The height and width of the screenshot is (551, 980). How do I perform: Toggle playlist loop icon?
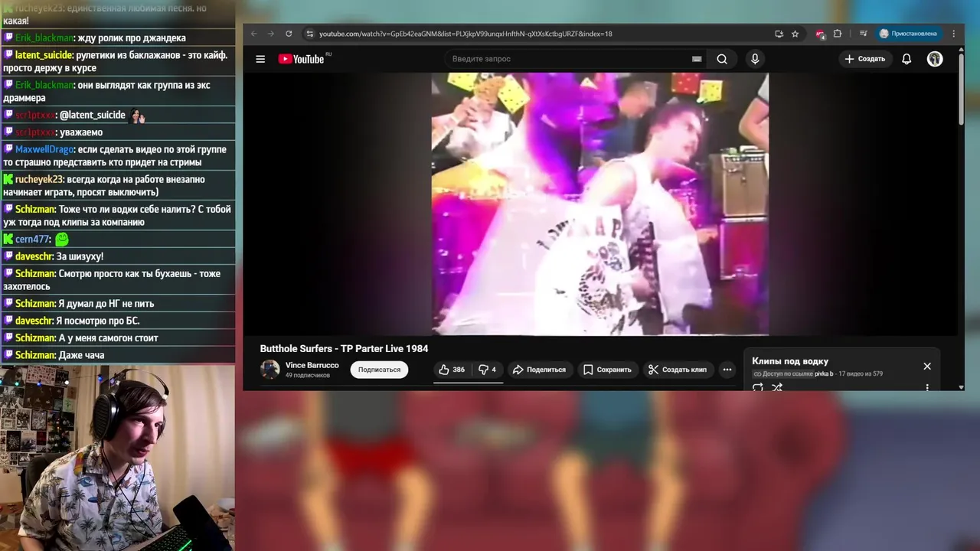point(758,387)
